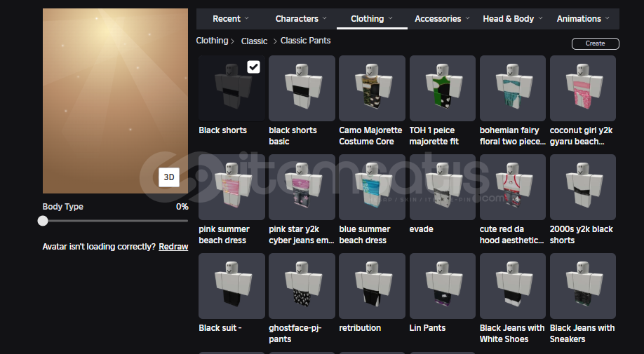Equip bohemian fairy floral two piece
644x354 pixels.
513,88
